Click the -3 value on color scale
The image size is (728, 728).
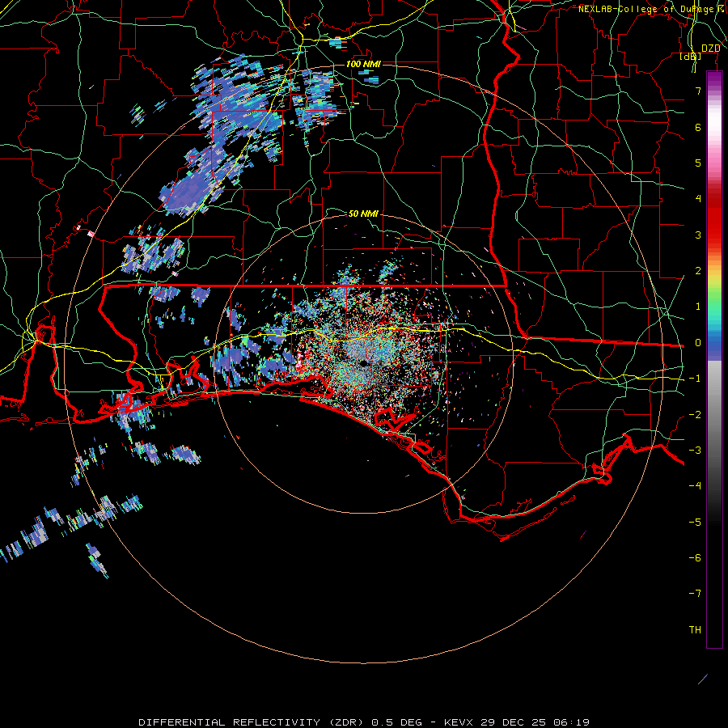[x=695, y=451]
